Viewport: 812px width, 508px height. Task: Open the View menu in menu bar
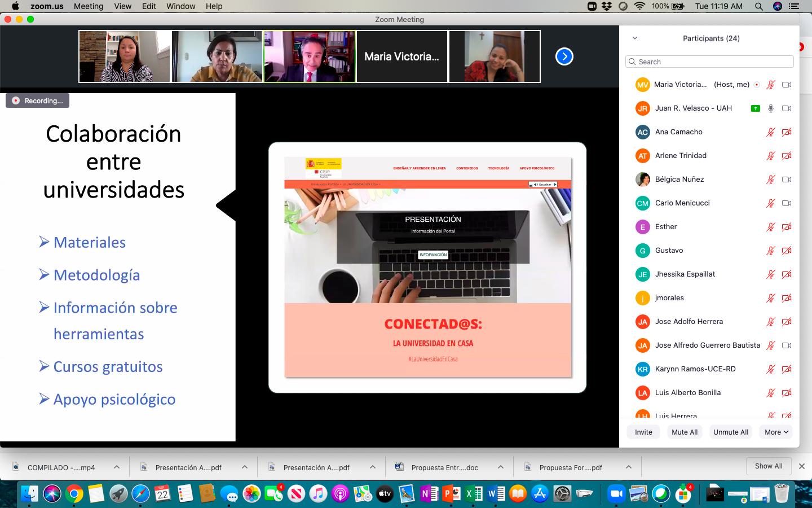pos(122,6)
